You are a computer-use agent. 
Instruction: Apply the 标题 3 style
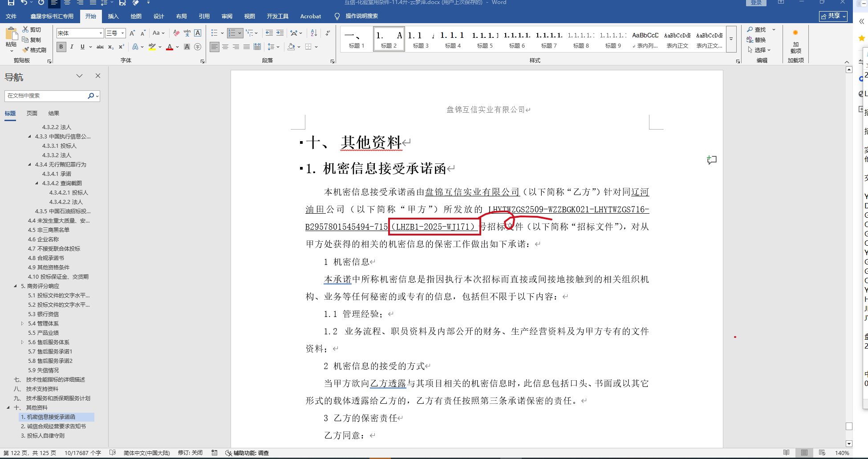[x=421, y=39]
